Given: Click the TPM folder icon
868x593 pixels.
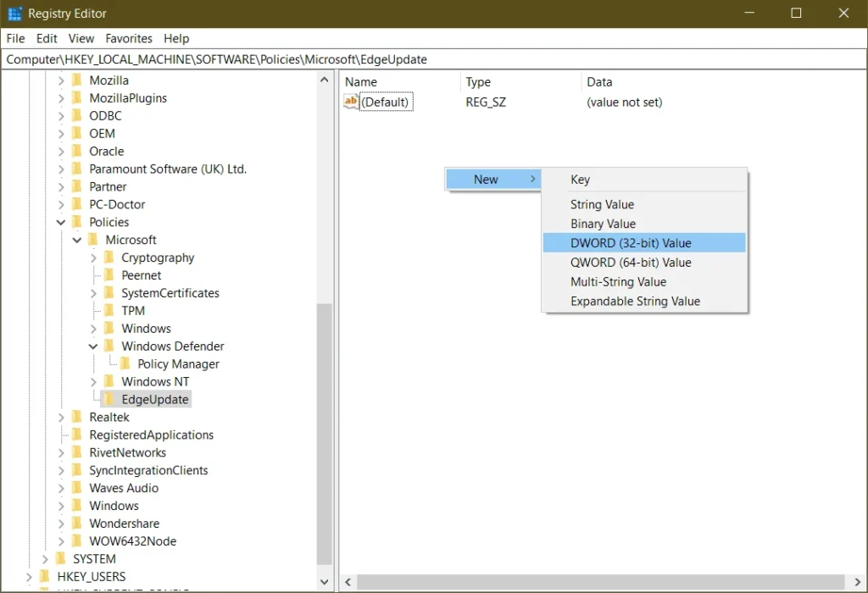Looking at the screenshot, I should coord(109,310).
